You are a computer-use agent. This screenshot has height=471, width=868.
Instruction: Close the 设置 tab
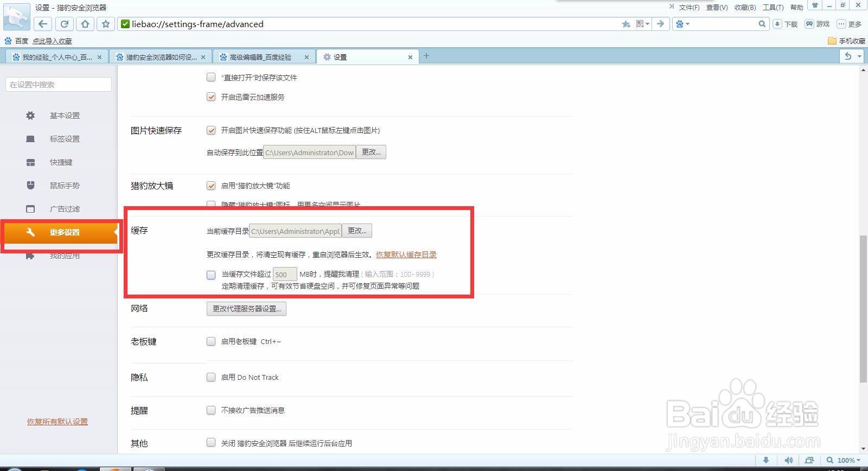tap(410, 57)
